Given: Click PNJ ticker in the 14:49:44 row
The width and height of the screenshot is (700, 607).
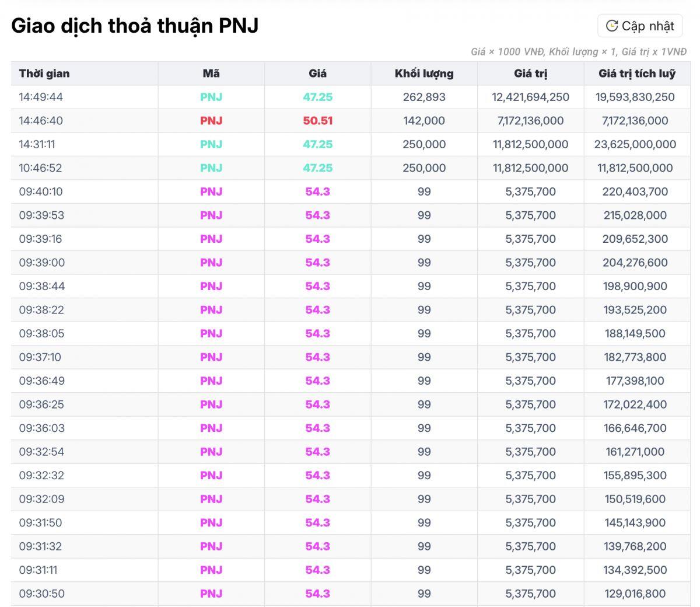Looking at the screenshot, I should 211,97.
